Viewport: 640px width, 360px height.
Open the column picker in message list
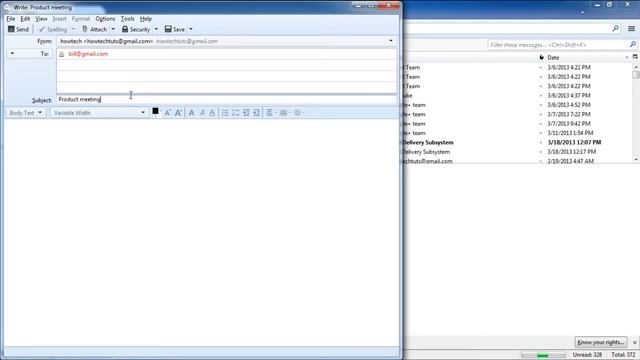coord(635,57)
